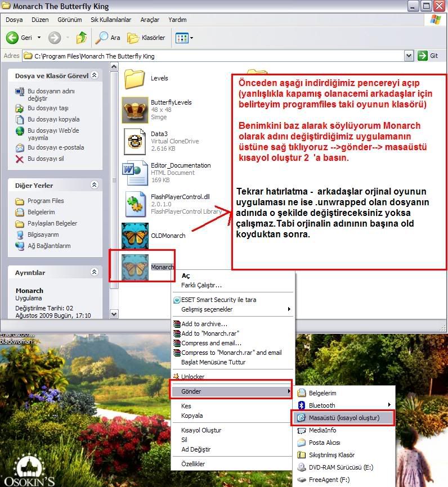Open the Dosya menu
This screenshot has width=448, height=487.
(x=14, y=20)
